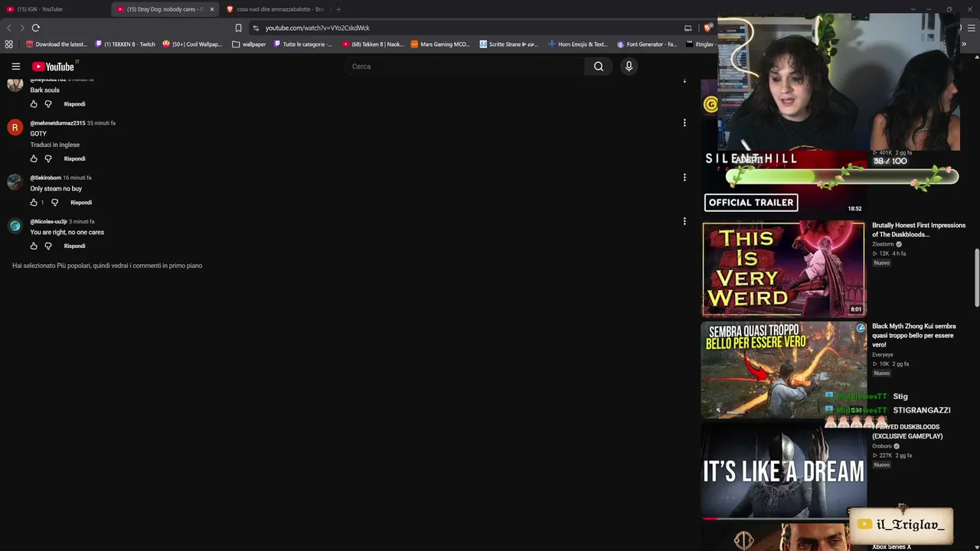The width and height of the screenshot is (980, 551).
Task: Reply to the "Only steam no buy" comment
Action: coord(81,203)
